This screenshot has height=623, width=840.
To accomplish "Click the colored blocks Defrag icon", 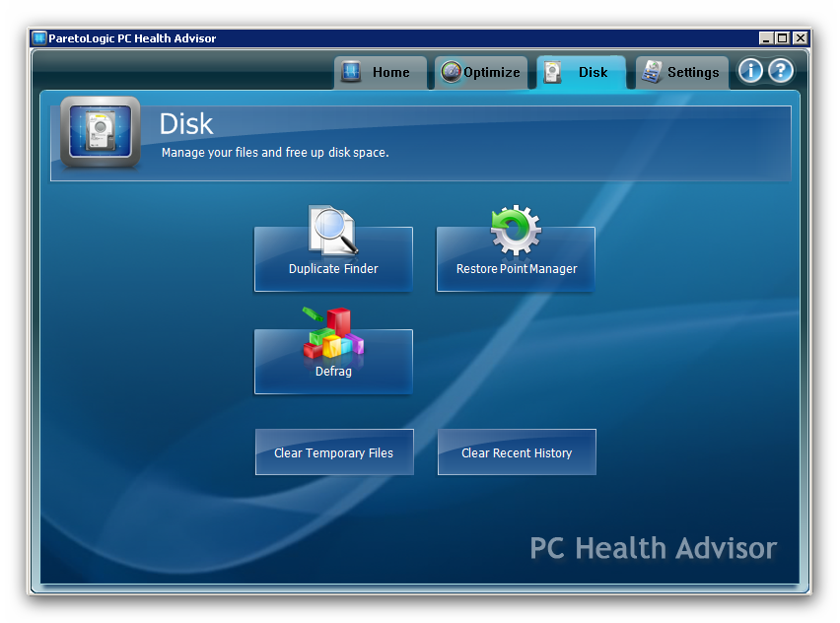I will [333, 333].
